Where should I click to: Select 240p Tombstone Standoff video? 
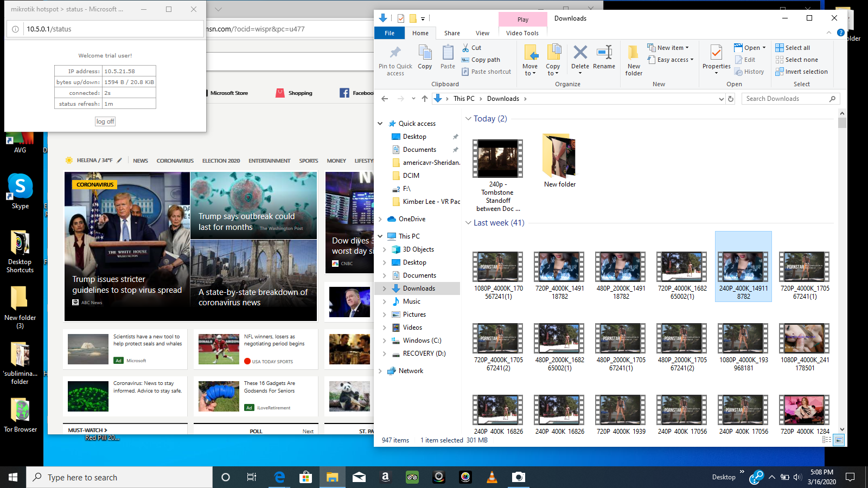tap(498, 176)
